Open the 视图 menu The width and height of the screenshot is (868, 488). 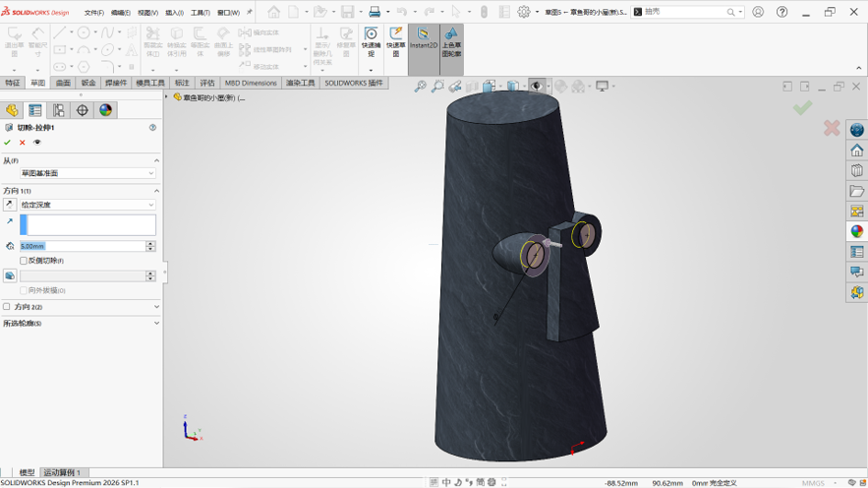click(x=147, y=12)
